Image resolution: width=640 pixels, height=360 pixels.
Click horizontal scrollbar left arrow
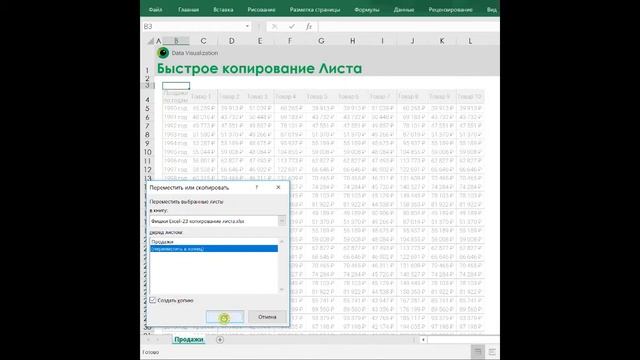423,340
